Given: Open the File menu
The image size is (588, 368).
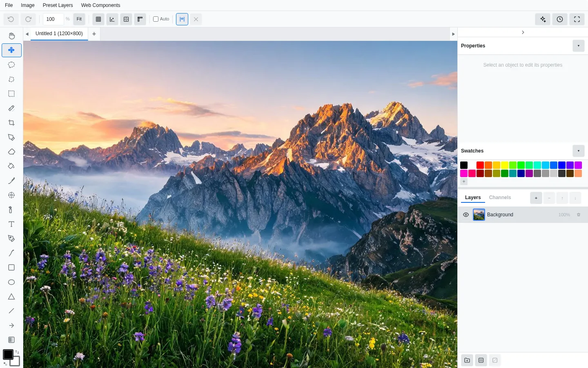Looking at the screenshot, I should coord(9,5).
